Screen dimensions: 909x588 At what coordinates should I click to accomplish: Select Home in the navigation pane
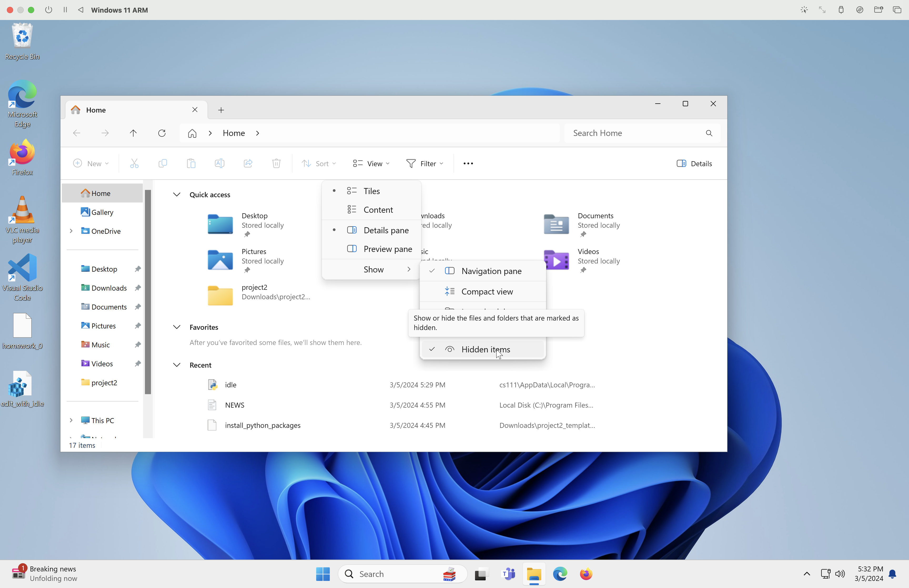pos(102,193)
